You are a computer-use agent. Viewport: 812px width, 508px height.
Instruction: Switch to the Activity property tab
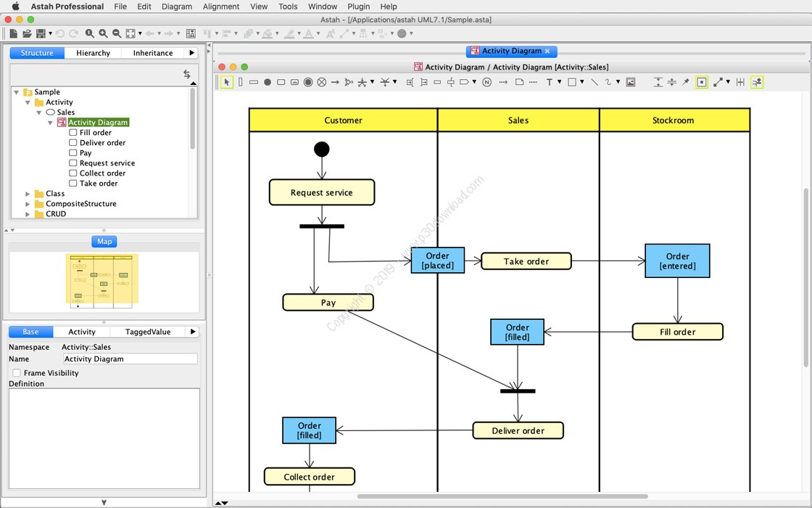[82, 332]
